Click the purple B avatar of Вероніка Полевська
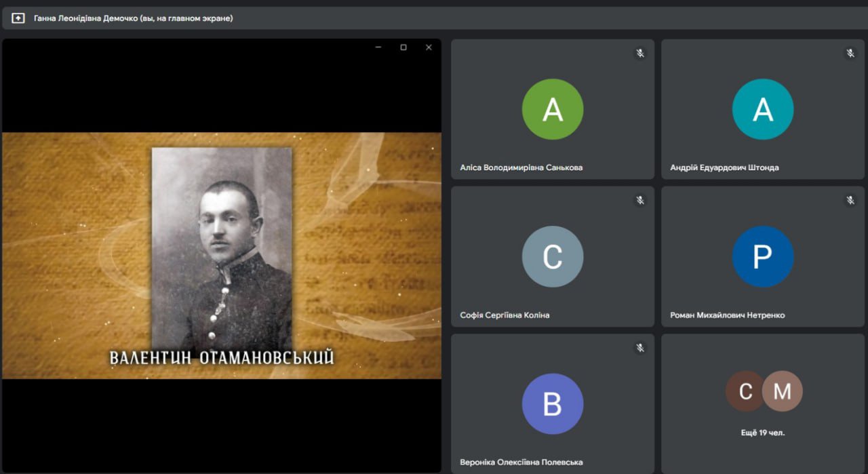Screen dimensions: 868x474 553,404
